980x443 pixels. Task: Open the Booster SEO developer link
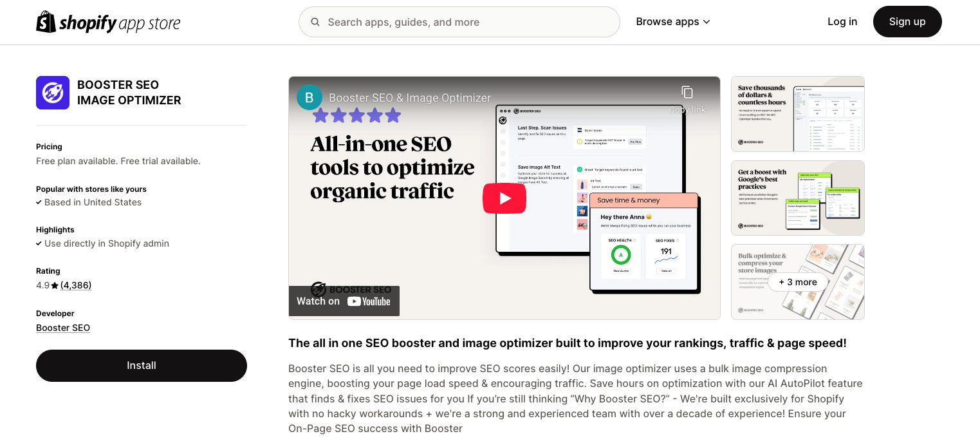coord(63,328)
